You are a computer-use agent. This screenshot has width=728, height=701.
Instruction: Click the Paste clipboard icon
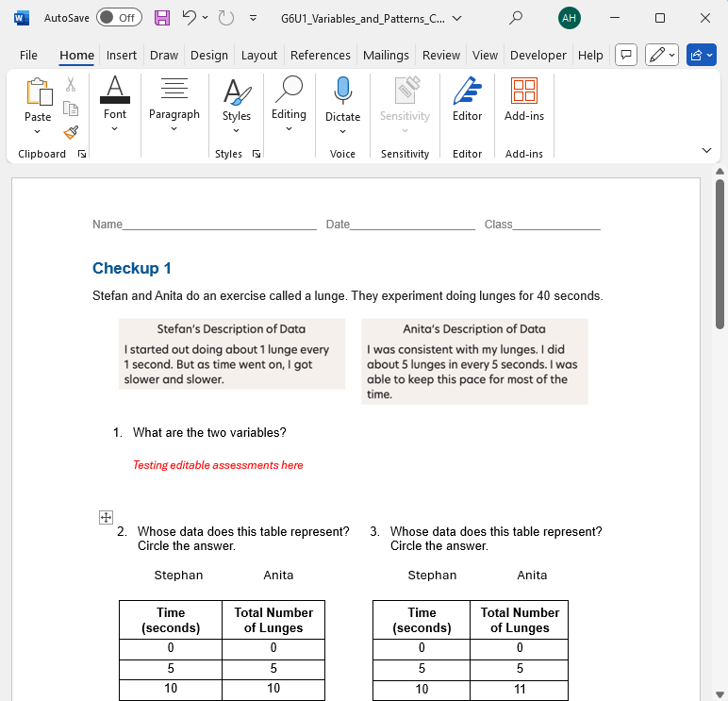pyautogui.click(x=38, y=92)
